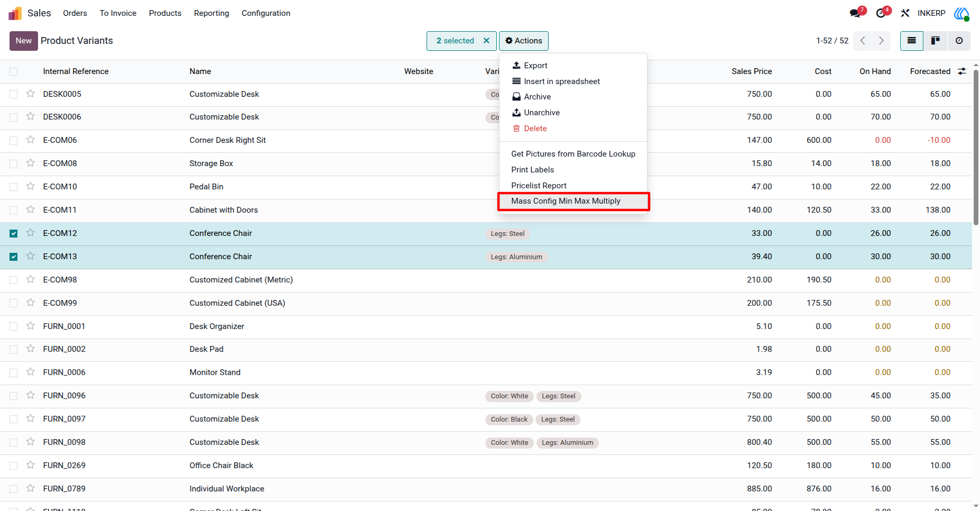Screen dimensions: 980x511
Task: Open the Orders menu
Action: coord(75,13)
